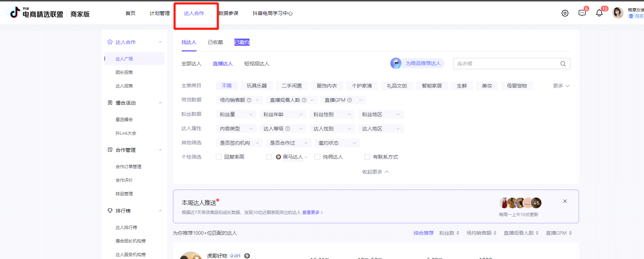Click the 撮合活动 sidebar icon
644x259 pixels.
110,103
